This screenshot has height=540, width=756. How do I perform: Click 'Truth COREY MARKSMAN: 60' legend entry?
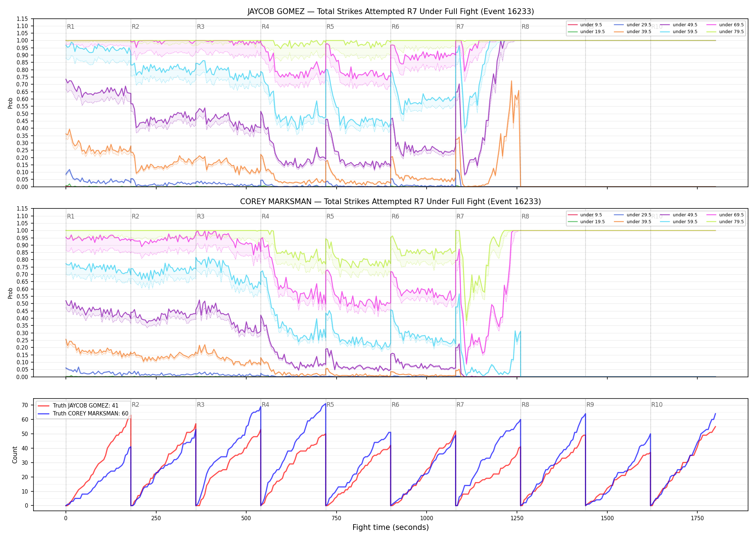(83, 414)
